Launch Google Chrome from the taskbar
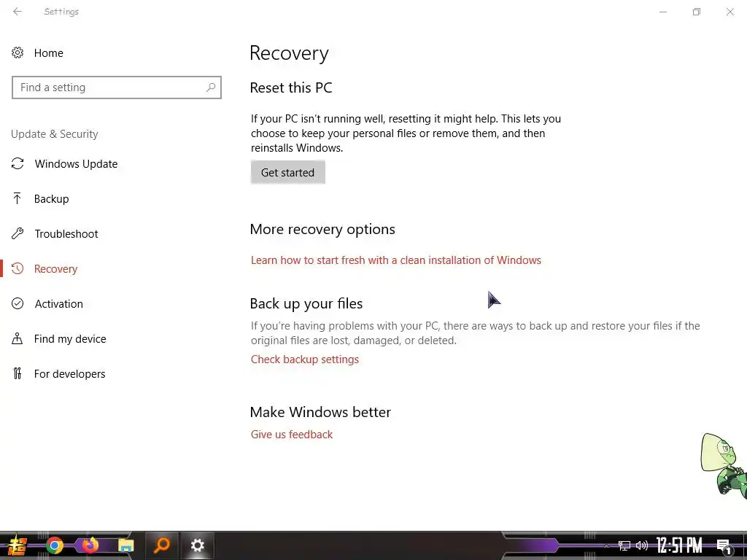747x560 pixels. coord(55,545)
